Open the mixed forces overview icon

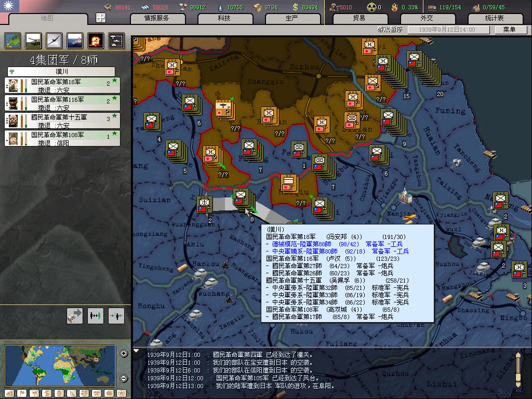click(116, 40)
